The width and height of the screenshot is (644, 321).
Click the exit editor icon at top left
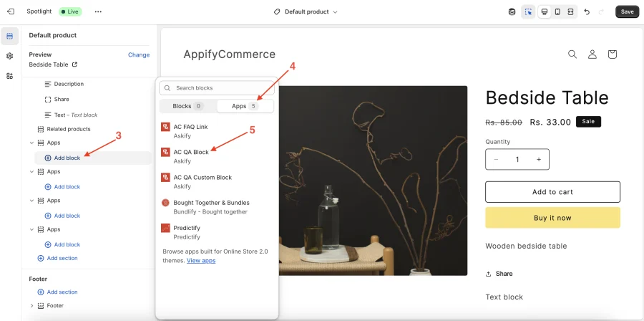(x=10, y=12)
